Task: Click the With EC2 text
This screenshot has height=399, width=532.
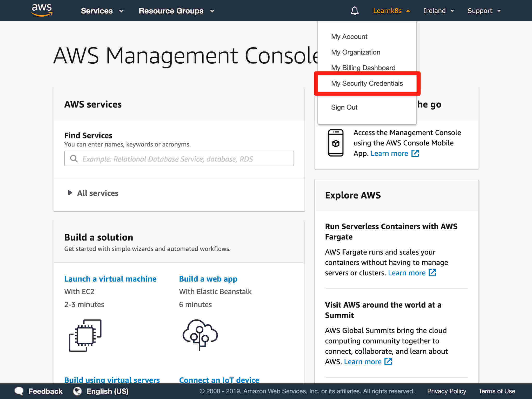Action: [79, 292]
